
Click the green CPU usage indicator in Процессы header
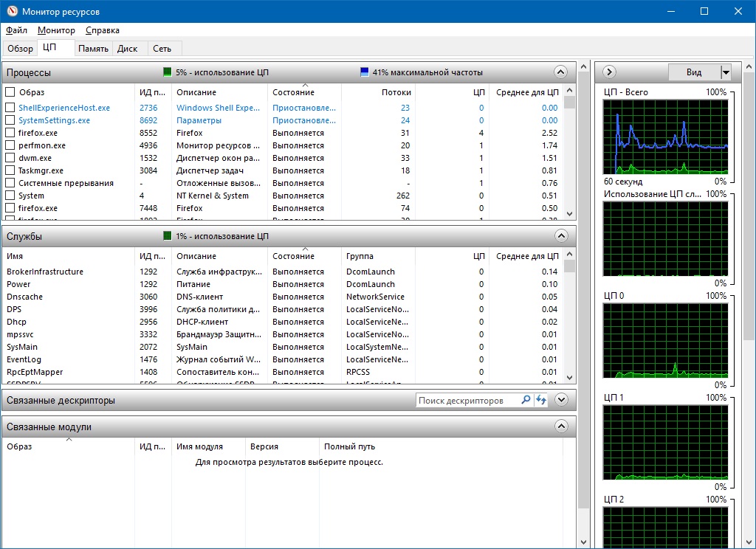(x=168, y=72)
